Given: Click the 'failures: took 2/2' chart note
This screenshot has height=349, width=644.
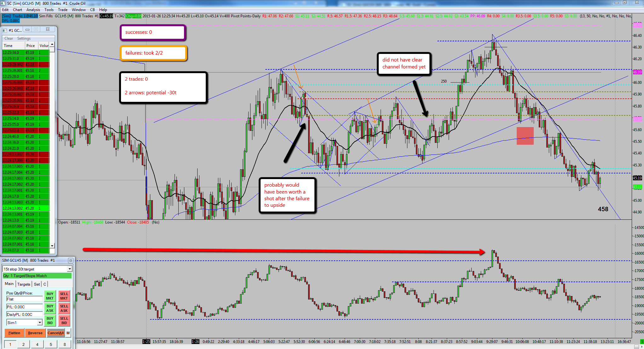Looking at the screenshot, I should point(153,53).
